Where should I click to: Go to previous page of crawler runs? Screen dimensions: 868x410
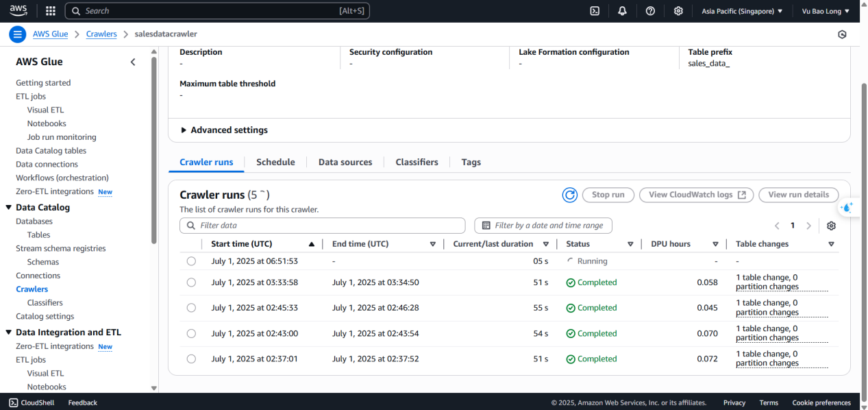pyautogui.click(x=777, y=226)
